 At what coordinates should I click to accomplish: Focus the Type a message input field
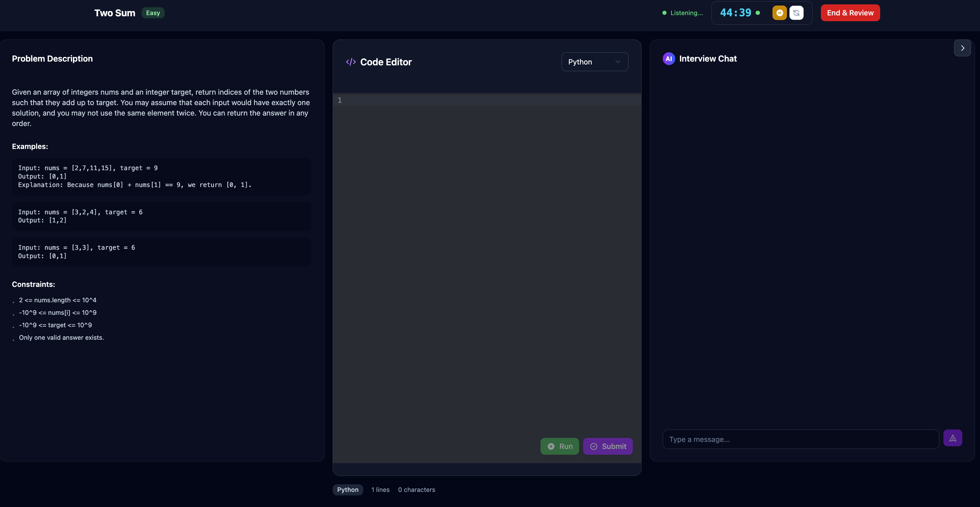[800, 439]
